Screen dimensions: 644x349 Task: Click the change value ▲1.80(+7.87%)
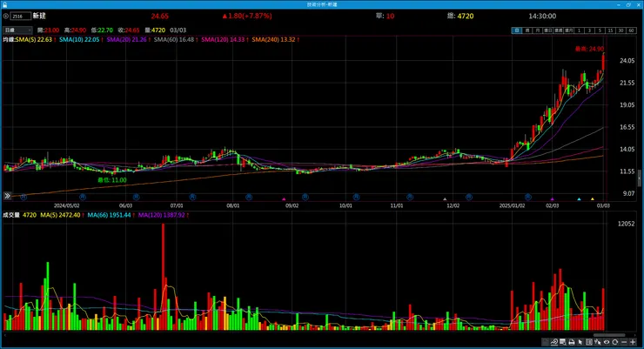pos(247,16)
